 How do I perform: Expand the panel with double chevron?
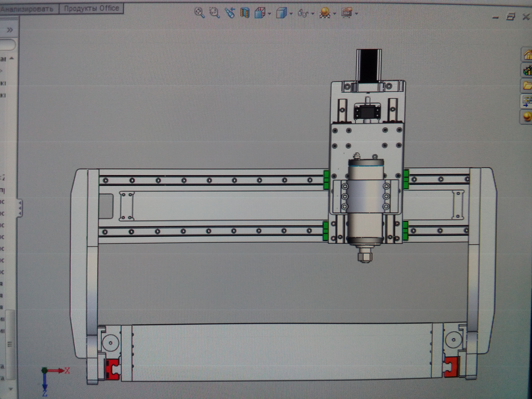point(10,30)
